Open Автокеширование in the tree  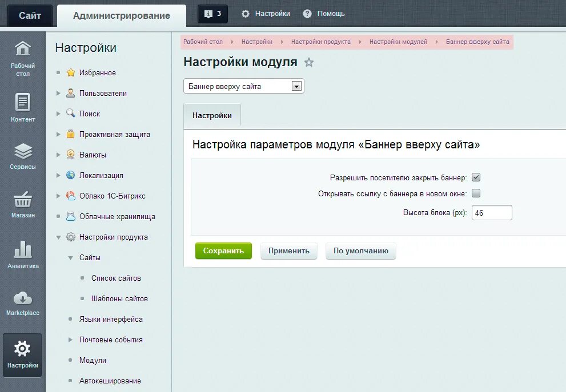(110, 381)
